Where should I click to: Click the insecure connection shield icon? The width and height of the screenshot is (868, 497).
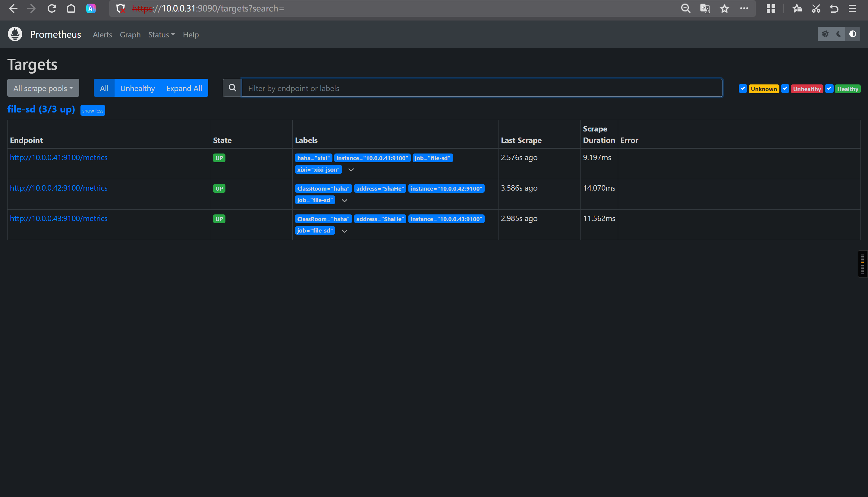120,8
